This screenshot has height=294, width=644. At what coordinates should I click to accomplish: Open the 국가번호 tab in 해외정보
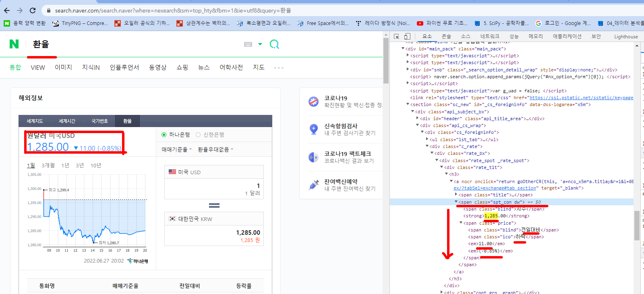[x=99, y=121]
